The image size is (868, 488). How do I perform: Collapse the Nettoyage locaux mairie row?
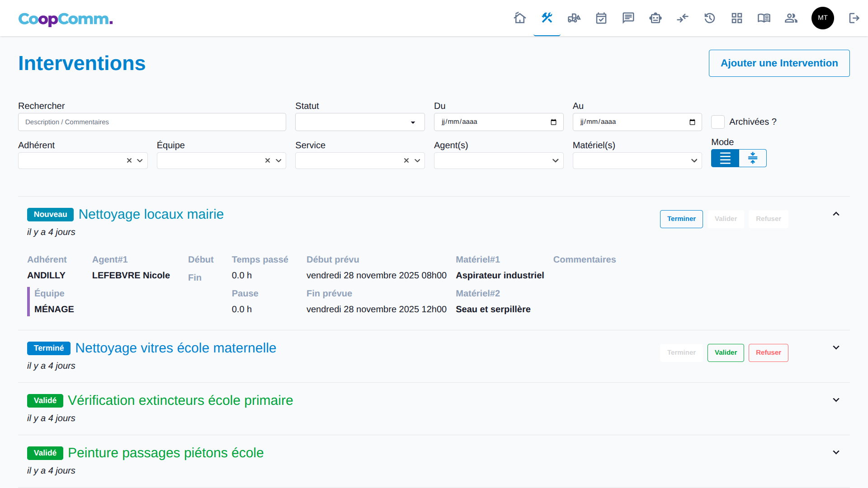(x=836, y=214)
